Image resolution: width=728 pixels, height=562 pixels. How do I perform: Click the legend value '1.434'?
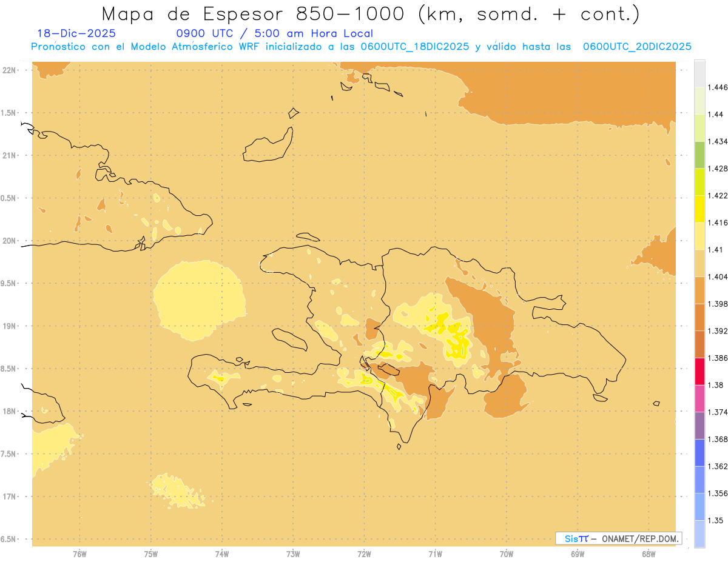click(718, 141)
